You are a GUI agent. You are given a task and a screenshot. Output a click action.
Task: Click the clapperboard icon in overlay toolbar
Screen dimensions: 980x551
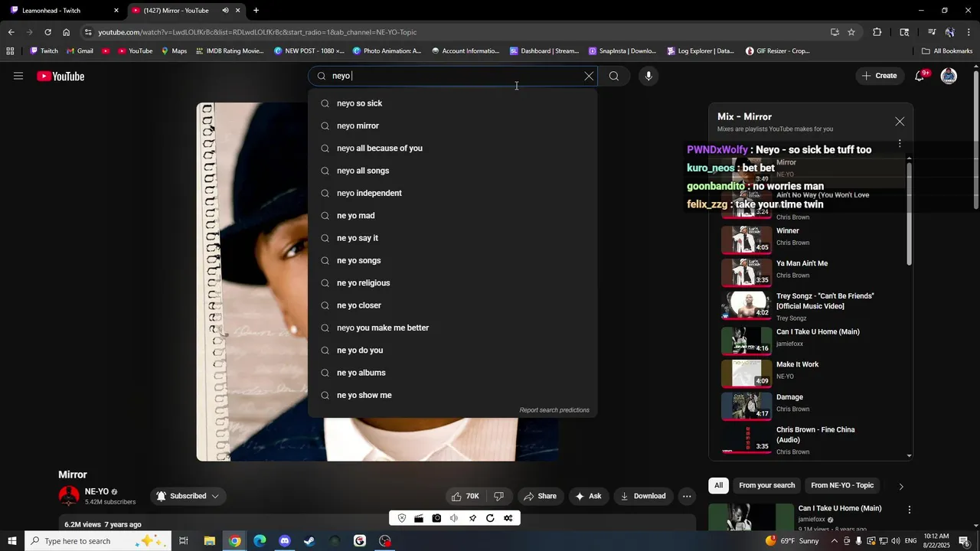(x=419, y=518)
